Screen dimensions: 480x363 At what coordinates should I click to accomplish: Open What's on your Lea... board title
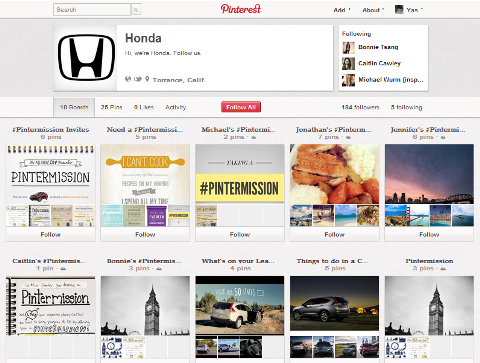tap(238, 261)
